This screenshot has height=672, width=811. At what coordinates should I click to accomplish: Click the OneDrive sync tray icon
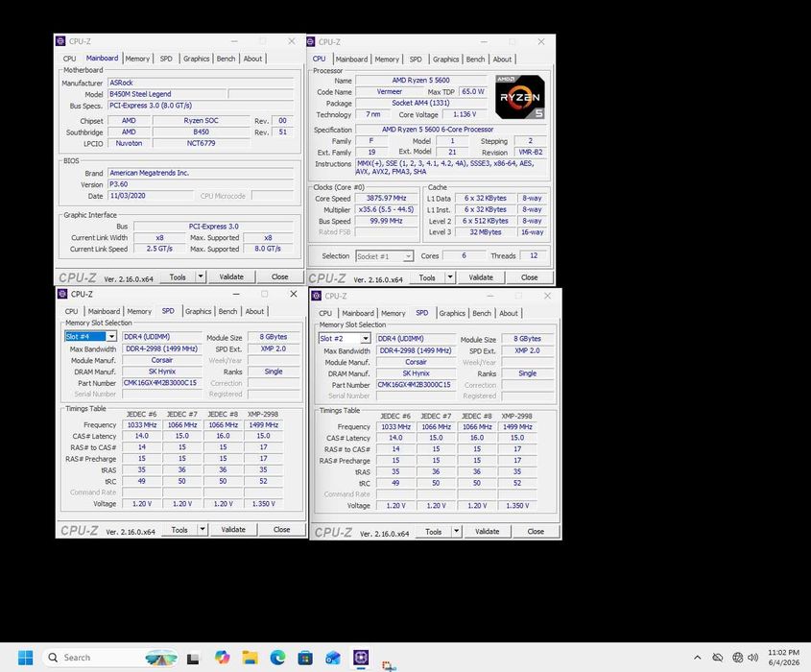click(717, 658)
